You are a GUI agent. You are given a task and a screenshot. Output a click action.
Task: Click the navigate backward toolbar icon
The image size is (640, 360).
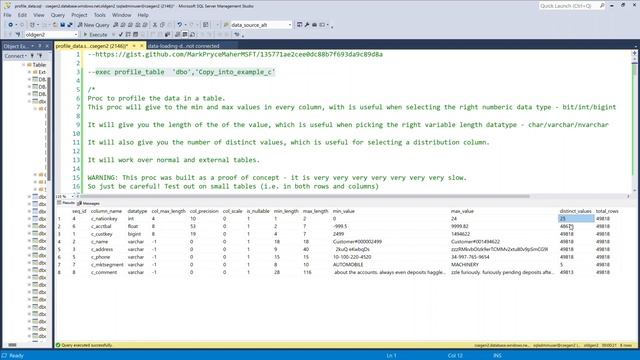(10, 25)
